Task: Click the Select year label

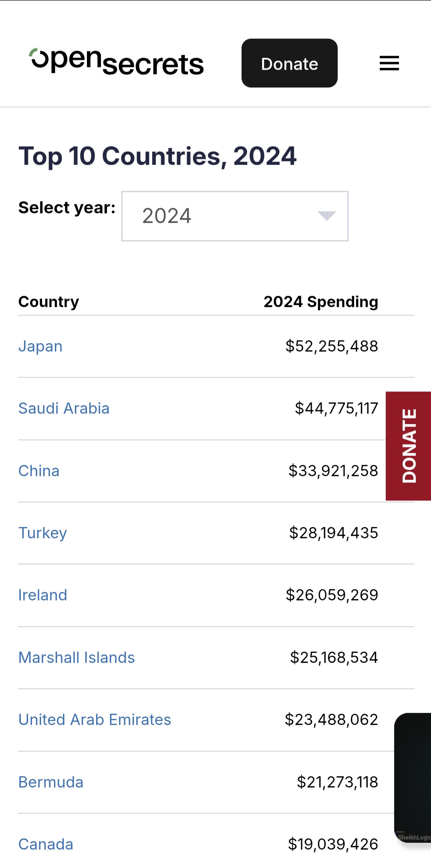Action: pyautogui.click(x=67, y=208)
